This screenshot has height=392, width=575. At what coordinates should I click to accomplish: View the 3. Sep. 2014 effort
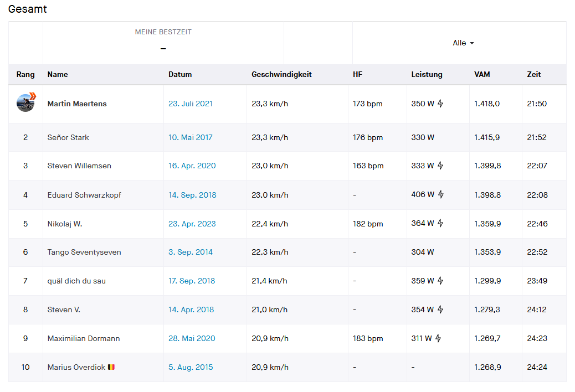191,252
